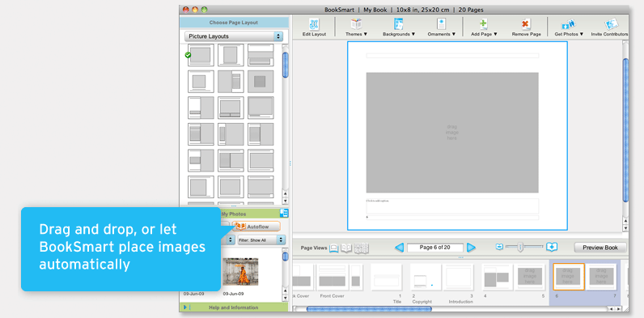This screenshot has width=644, height=318.
Task: Select layout with green checkmark
Action: point(200,55)
